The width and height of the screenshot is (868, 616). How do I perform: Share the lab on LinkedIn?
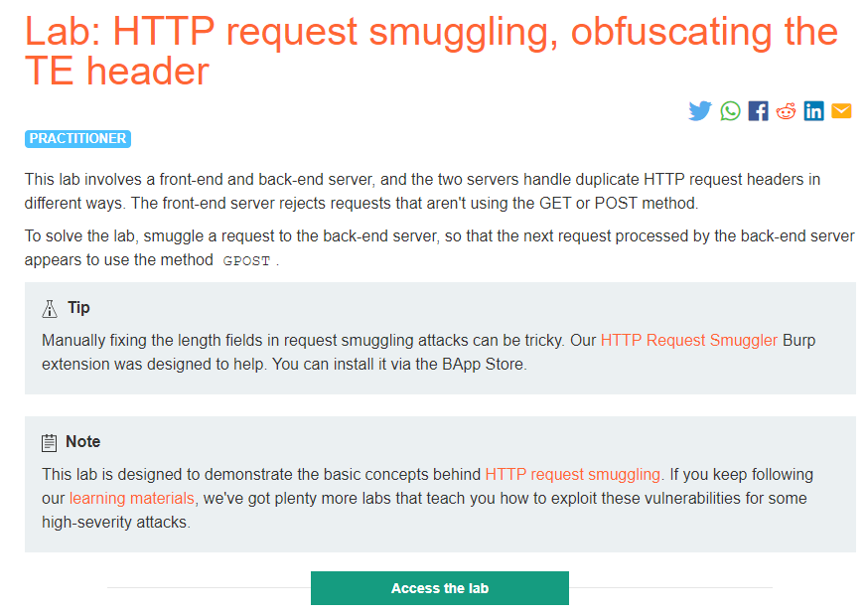[813, 110]
